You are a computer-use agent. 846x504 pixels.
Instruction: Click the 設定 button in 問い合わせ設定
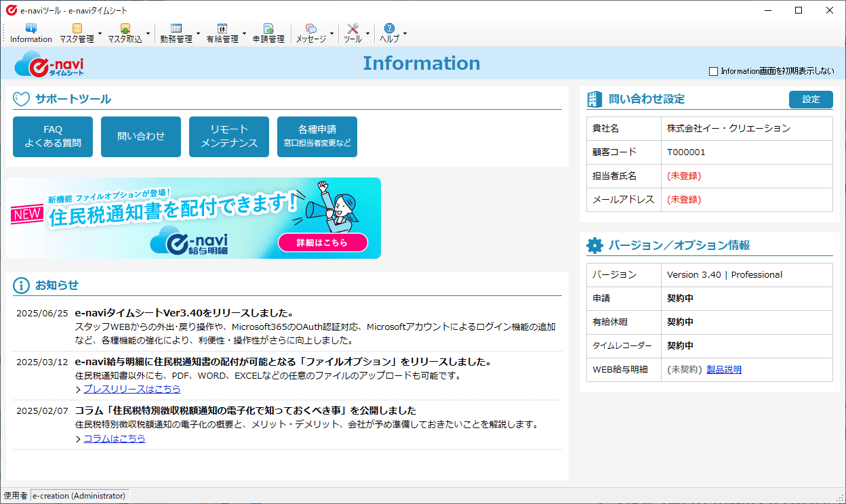[x=811, y=100]
